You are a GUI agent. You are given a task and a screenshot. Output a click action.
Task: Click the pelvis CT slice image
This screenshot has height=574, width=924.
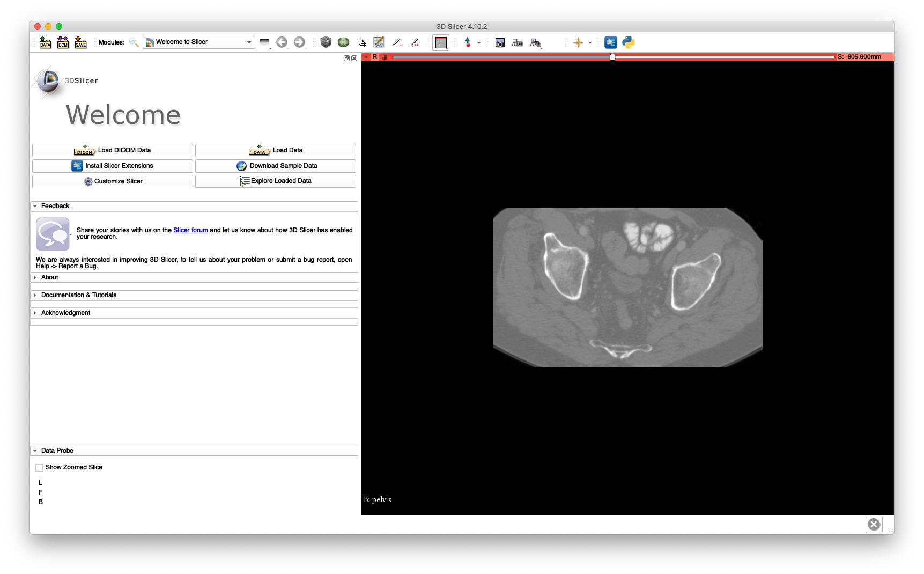pyautogui.click(x=627, y=288)
